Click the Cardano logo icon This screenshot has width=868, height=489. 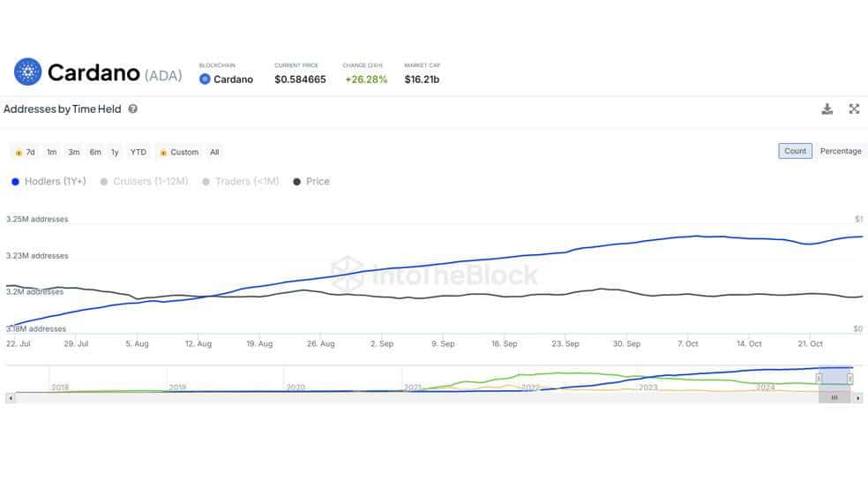click(x=27, y=71)
